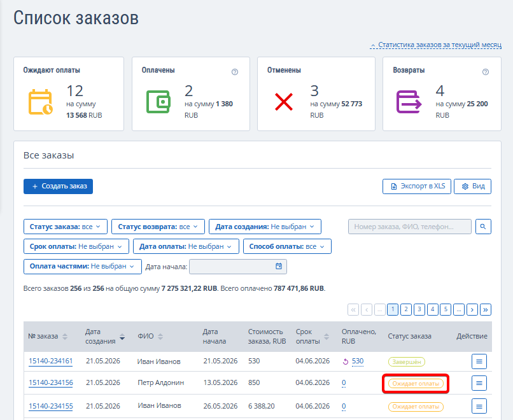This screenshot has height=420, width=513.
Task: Click the enabled pagination ellipsis after page 5
Action: coord(459,309)
